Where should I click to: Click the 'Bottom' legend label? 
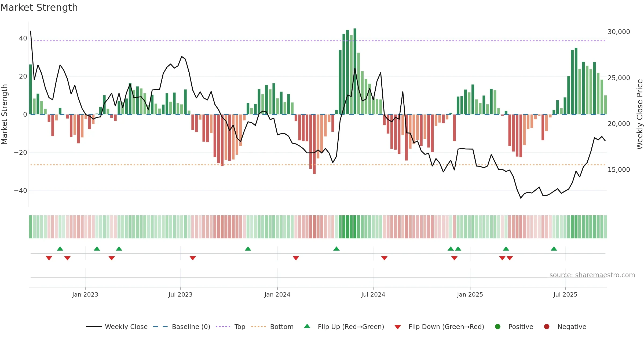pyautogui.click(x=282, y=327)
